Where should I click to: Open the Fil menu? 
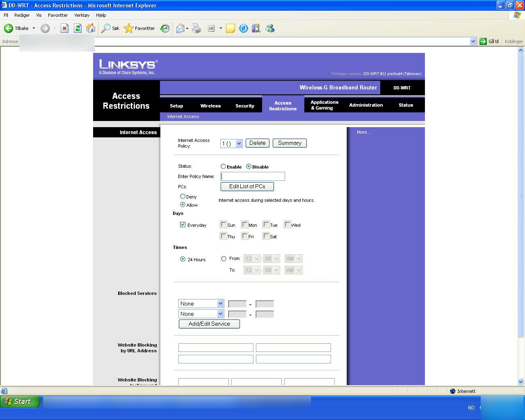coord(6,15)
